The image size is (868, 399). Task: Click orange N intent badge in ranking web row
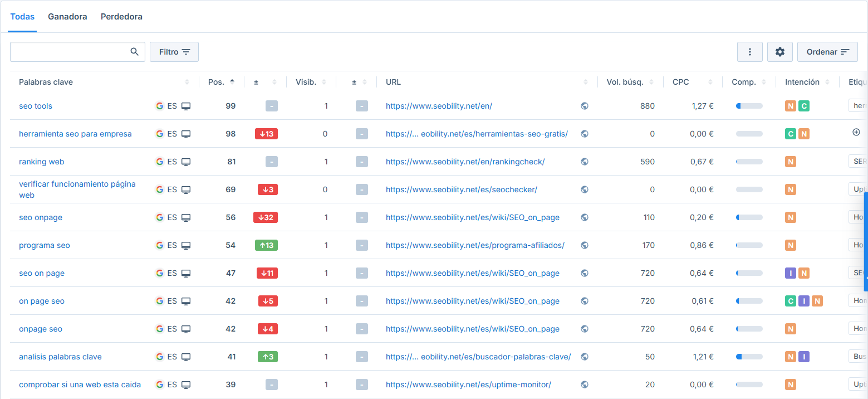click(x=790, y=162)
